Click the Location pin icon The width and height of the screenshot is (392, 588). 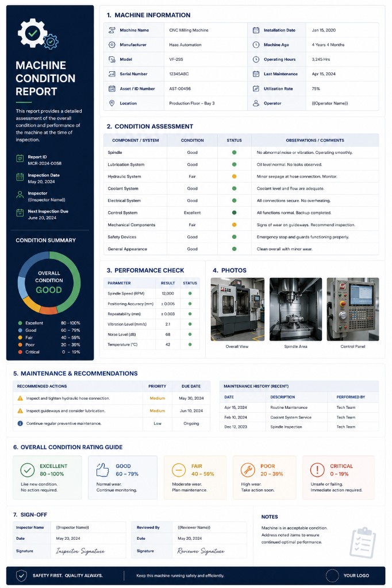[x=112, y=103]
